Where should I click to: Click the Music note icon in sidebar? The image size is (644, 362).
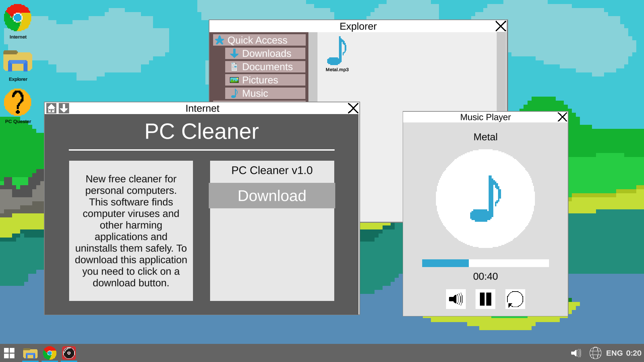tap(234, 93)
